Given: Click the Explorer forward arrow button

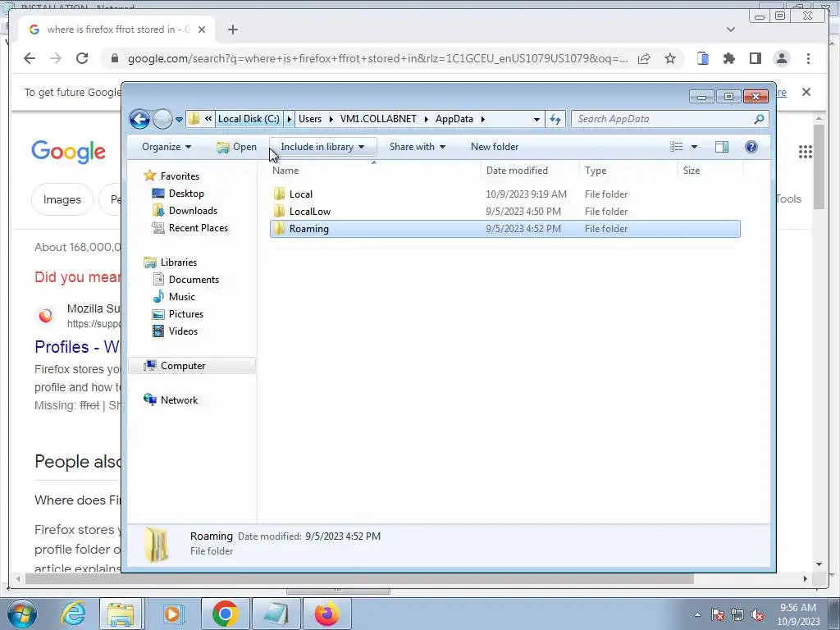Looking at the screenshot, I should (x=162, y=119).
